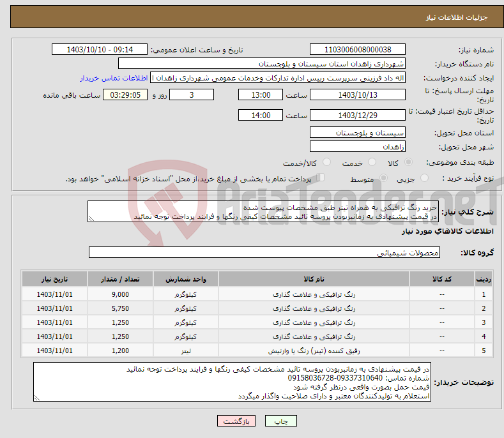Viewport: 504px width, 438px height.
Task: Click the تاریخ نیاز column header
Action: 54,279
